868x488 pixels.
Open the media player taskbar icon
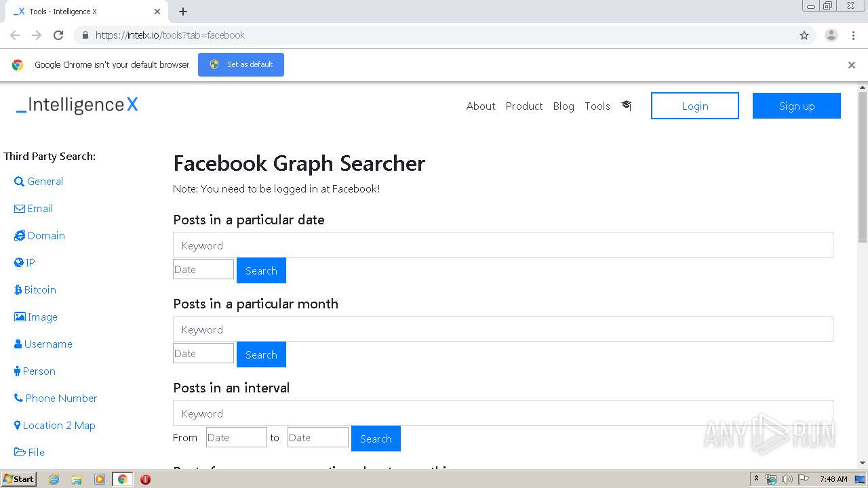pos(100,479)
